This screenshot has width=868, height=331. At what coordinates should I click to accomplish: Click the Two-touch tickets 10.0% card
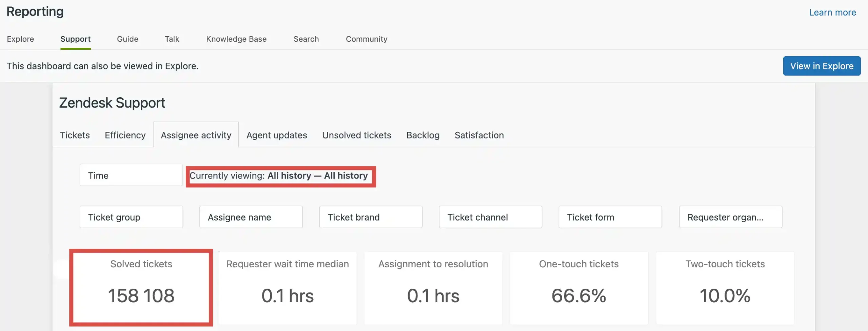[725, 288]
